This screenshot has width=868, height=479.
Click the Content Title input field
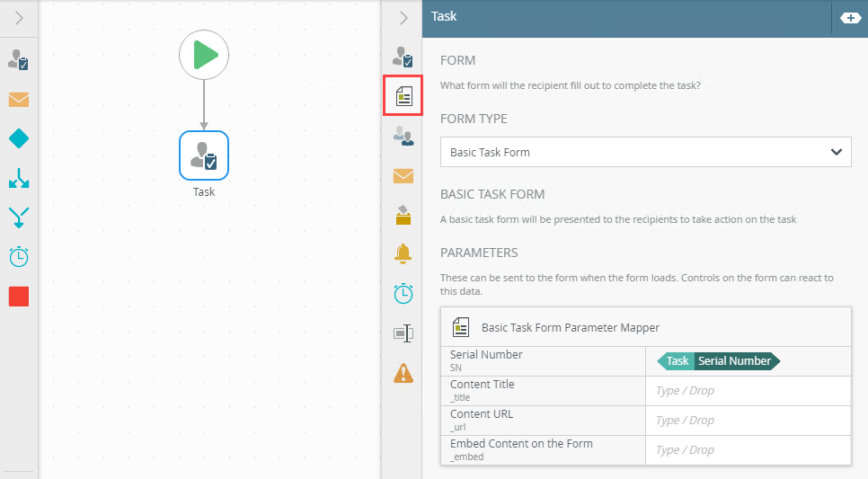tap(748, 391)
